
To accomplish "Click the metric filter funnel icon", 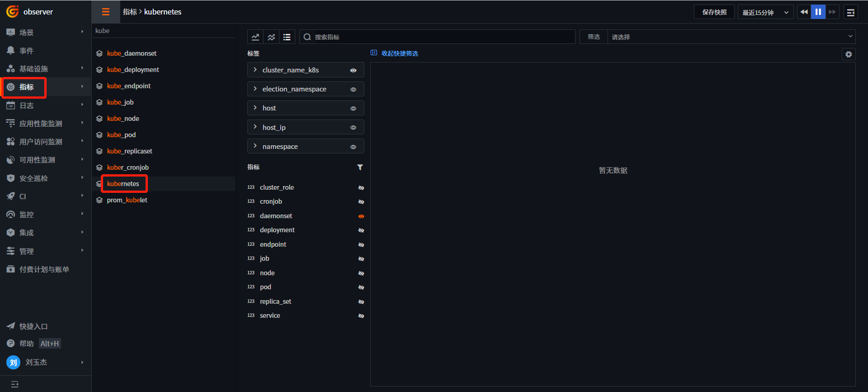I will click(360, 167).
